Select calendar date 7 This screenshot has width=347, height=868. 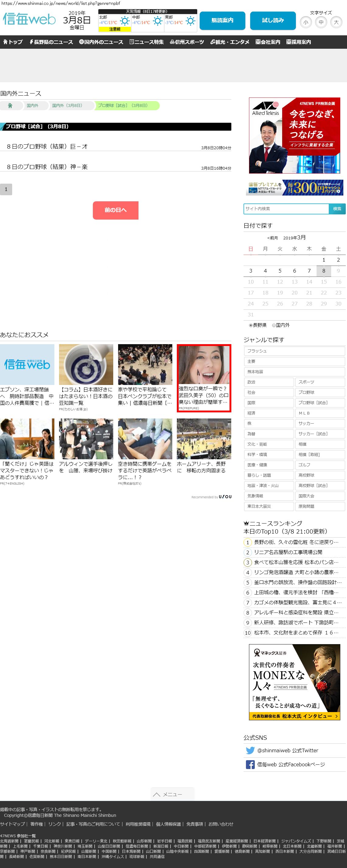[309, 271]
